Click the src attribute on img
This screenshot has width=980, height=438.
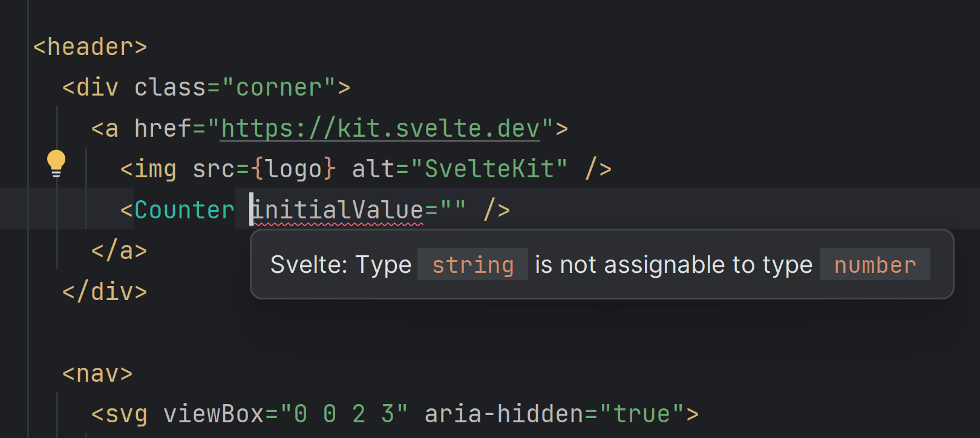coord(214,169)
